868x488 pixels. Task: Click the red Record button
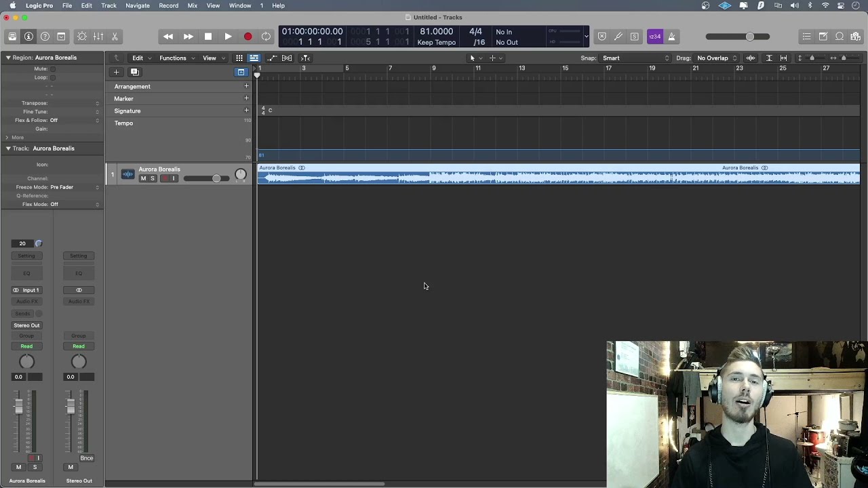[x=248, y=37]
